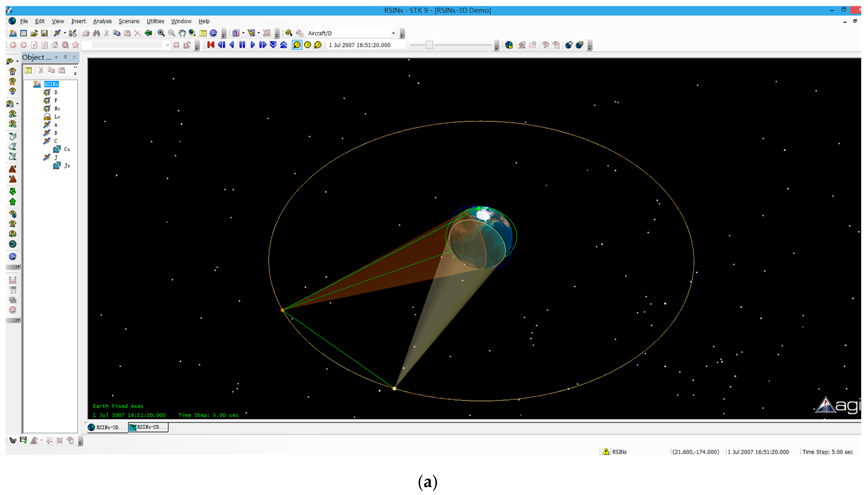Open the Analysis menu
868x495 pixels.
pos(102,21)
